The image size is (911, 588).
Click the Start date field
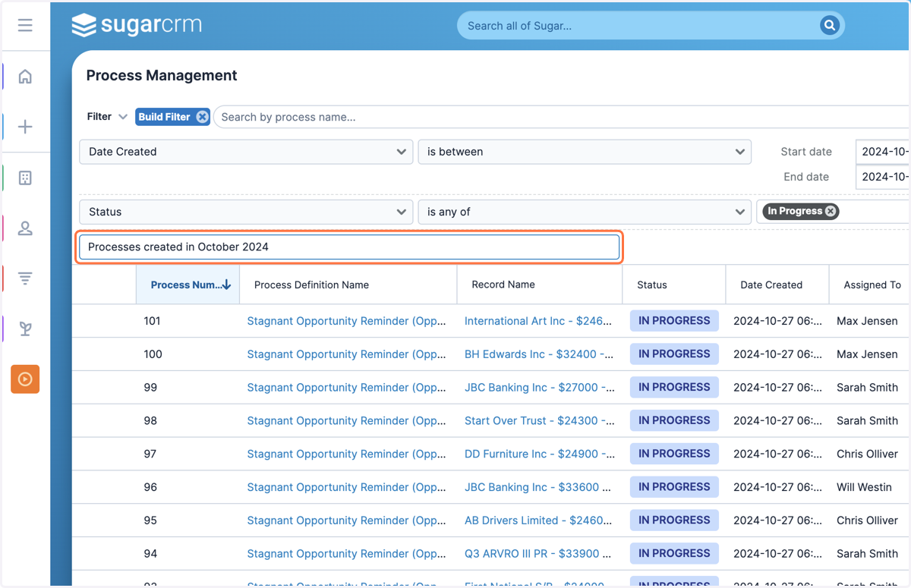(883, 152)
